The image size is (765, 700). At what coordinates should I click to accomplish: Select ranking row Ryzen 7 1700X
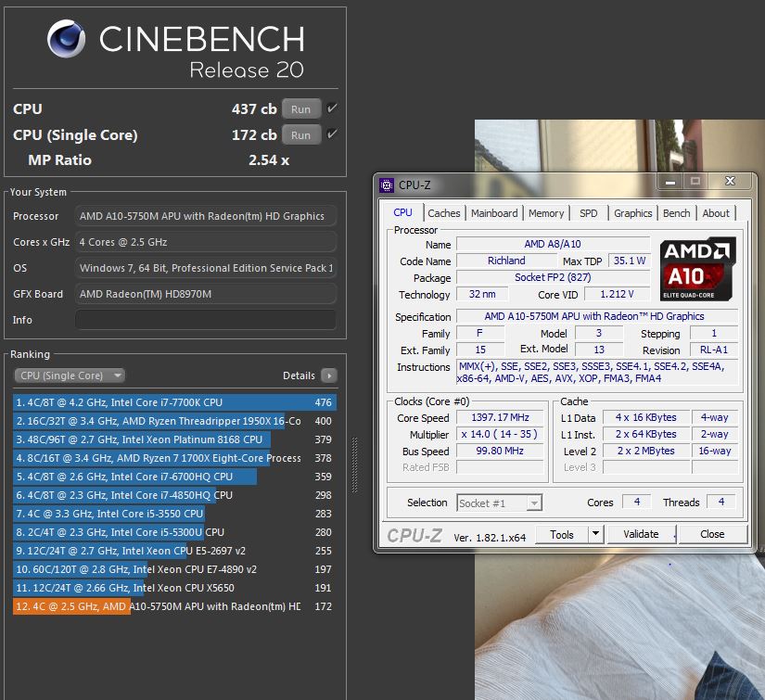click(174, 458)
